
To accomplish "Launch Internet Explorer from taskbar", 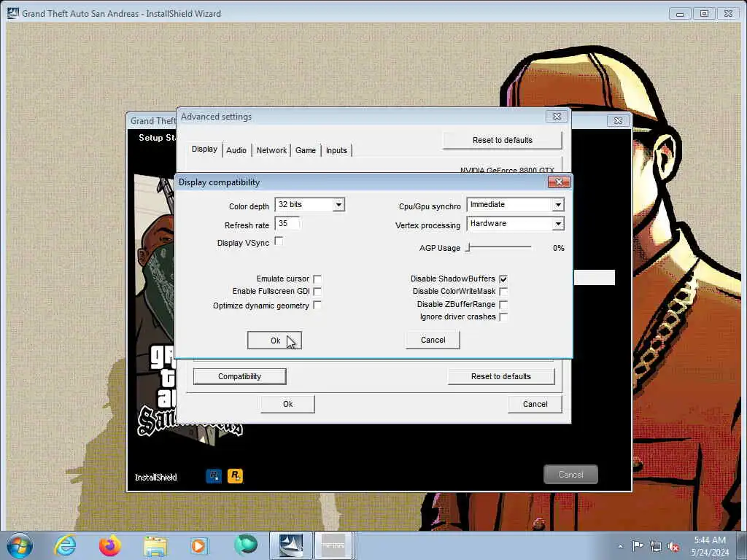I will (64, 545).
